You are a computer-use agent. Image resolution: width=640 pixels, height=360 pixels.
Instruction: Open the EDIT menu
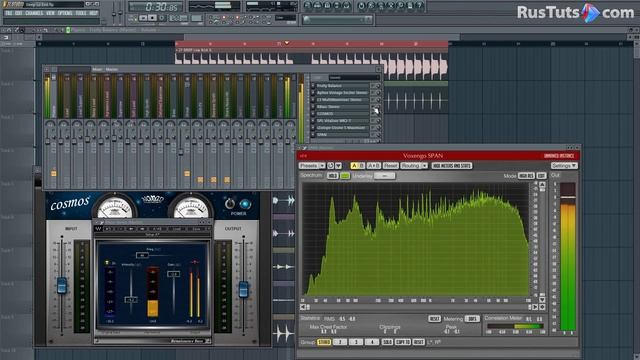tap(19, 13)
